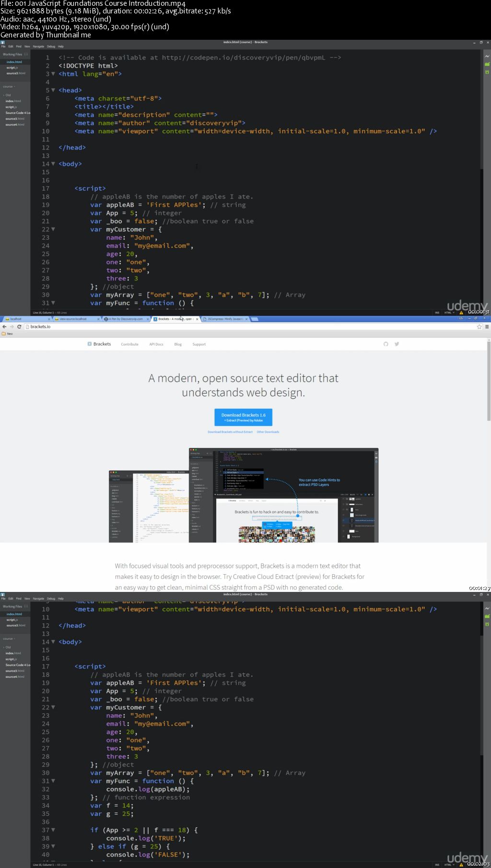The width and height of the screenshot is (491, 868).
Task: Open Chrome hamburger menu
Action: (x=487, y=326)
